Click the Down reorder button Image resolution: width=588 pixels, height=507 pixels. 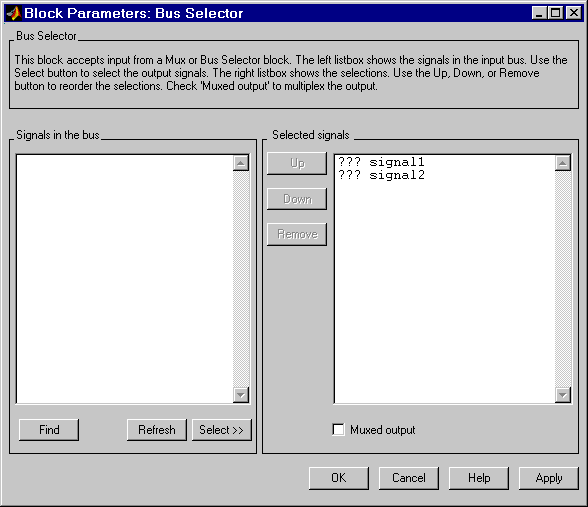(x=297, y=199)
